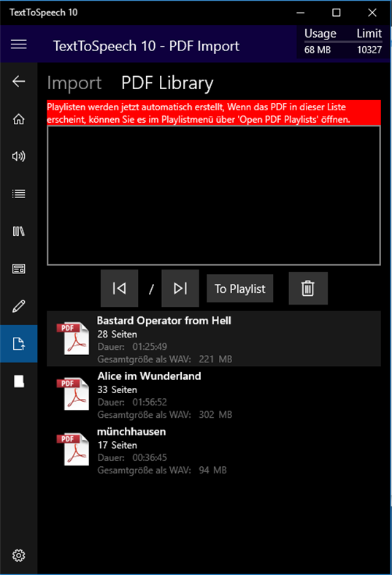Screen dimensions: 392x575
Task: Open the speaker audio page in sidebar
Action: pos(19,156)
